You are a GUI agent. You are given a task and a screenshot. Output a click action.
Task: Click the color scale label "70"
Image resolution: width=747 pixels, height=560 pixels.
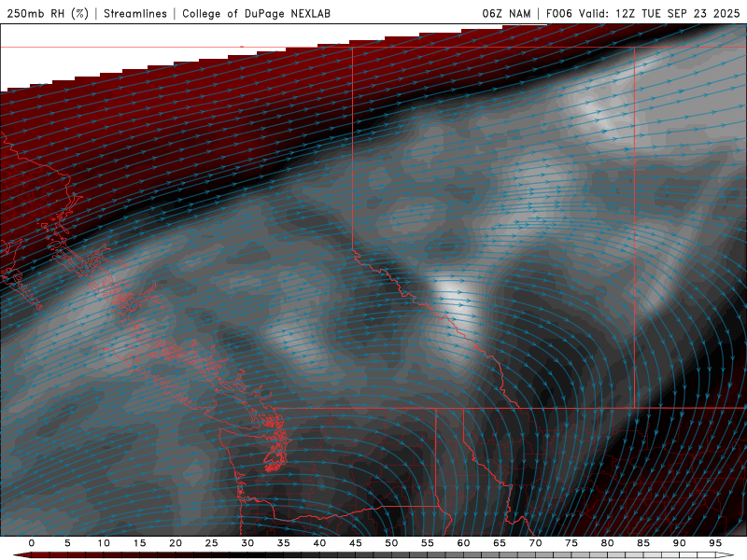pos(535,543)
